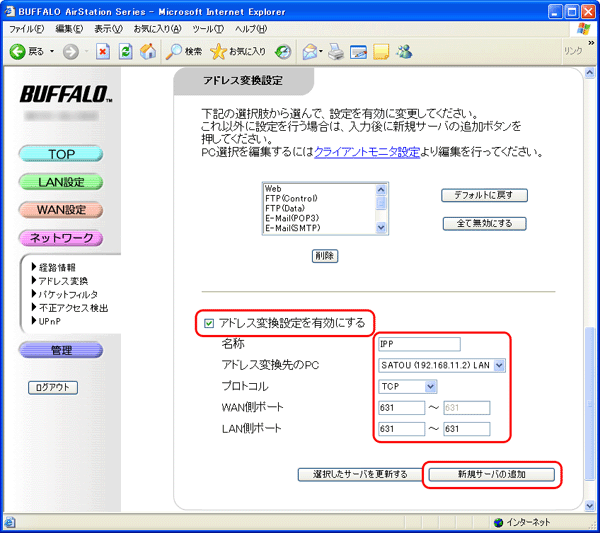Click WAN側ポート start field

click(401, 408)
